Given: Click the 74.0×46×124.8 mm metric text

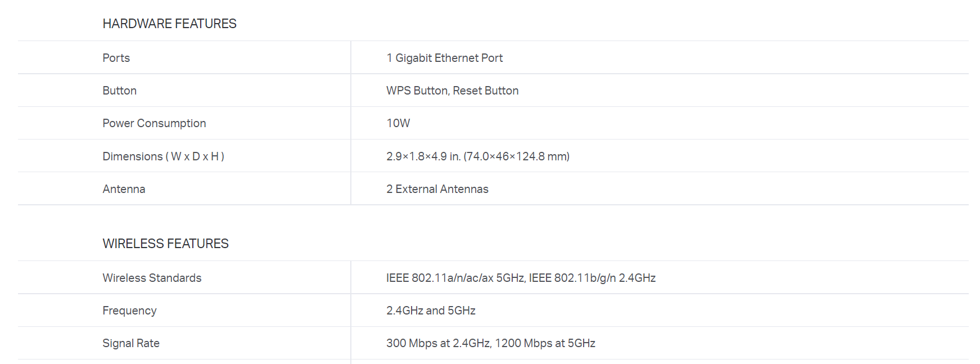Looking at the screenshot, I should coord(517,156).
